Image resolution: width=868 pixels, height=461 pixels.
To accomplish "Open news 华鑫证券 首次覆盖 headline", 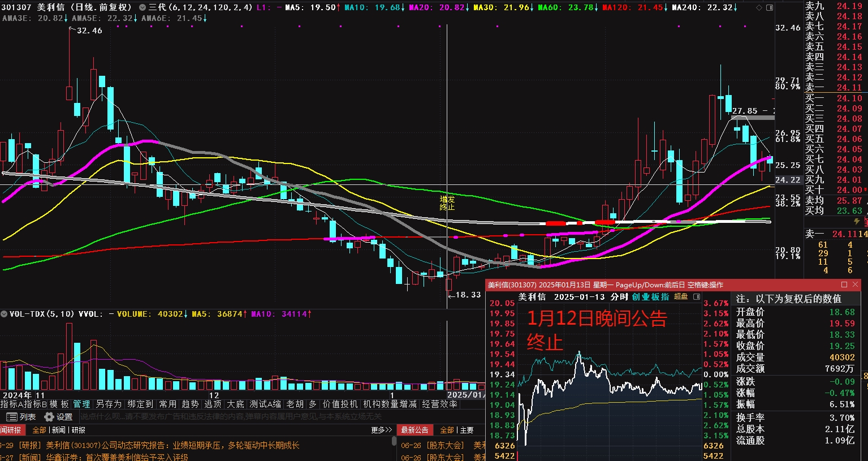I will (x=94, y=457).
